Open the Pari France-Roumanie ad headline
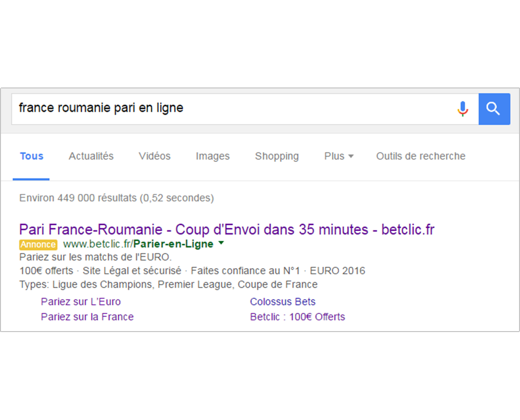This screenshot has height=420, width=520. click(x=227, y=230)
